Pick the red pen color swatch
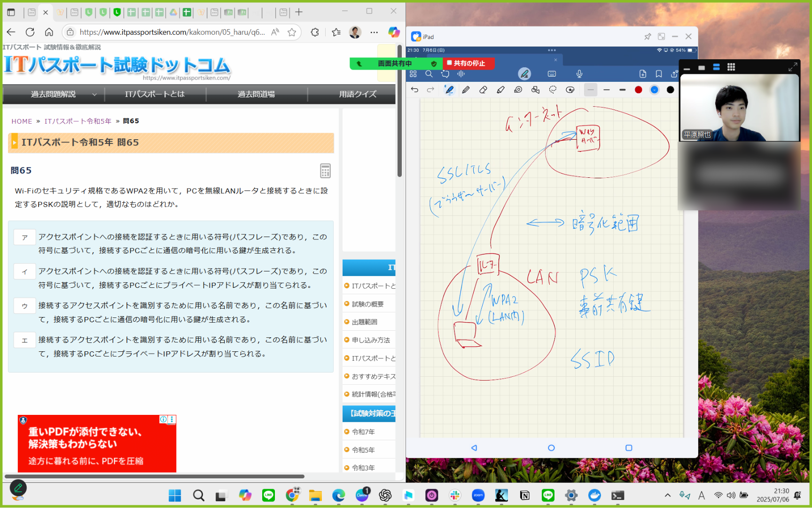812x508 pixels. (x=638, y=89)
